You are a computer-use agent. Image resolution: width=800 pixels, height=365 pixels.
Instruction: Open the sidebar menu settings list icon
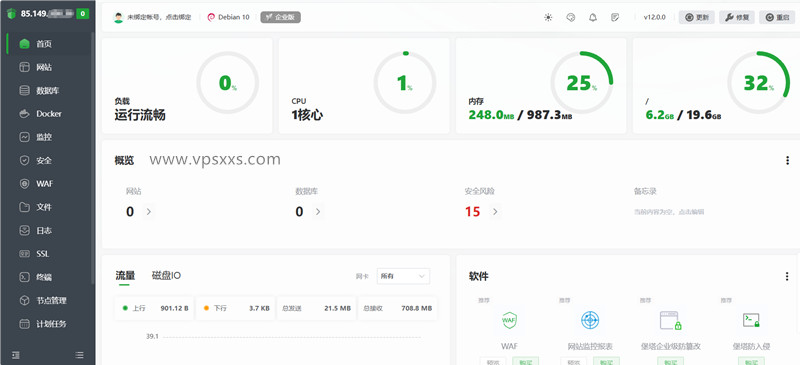click(x=79, y=354)
